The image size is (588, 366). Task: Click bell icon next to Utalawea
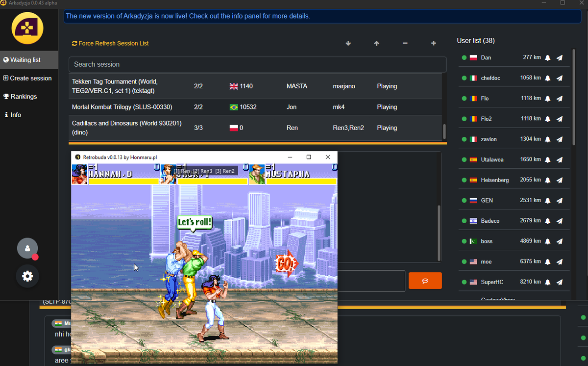548,160
